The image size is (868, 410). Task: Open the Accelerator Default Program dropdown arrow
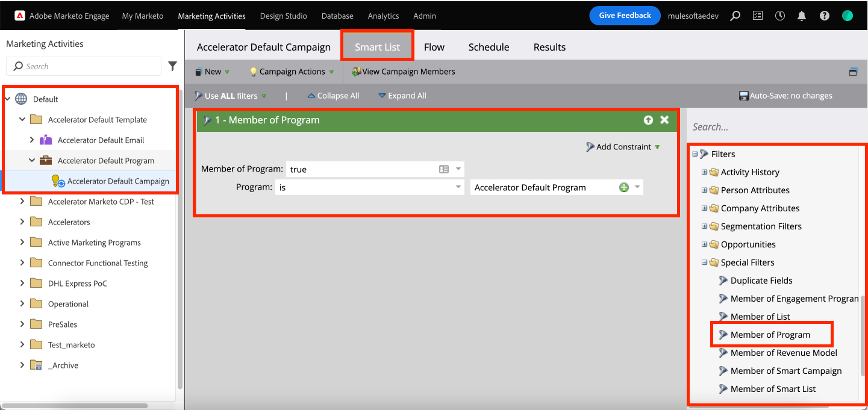(637, 187)
